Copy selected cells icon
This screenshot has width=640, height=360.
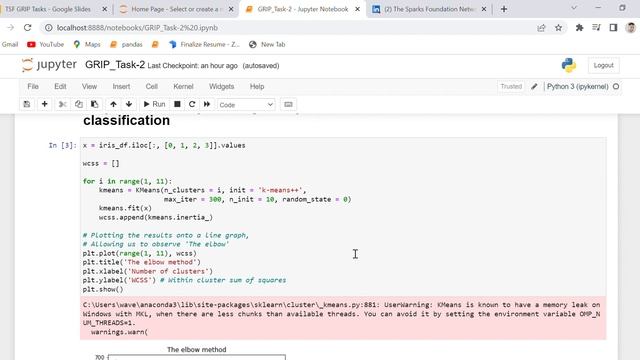[78, 104]
